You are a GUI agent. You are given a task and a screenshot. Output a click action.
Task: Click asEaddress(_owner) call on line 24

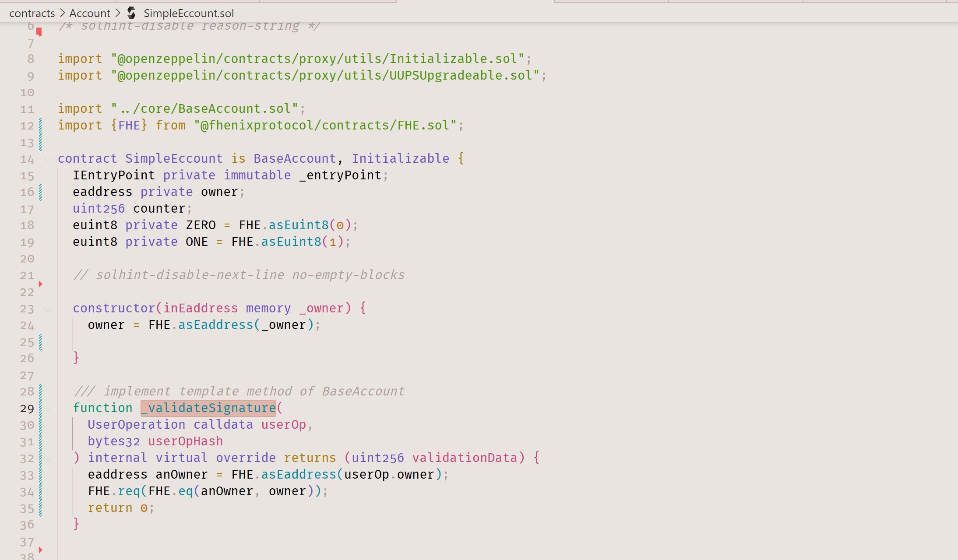246,325
